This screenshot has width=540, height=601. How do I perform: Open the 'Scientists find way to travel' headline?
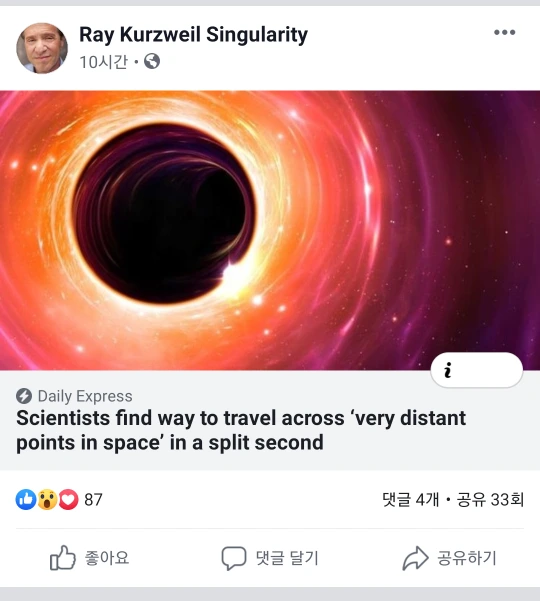241,430
